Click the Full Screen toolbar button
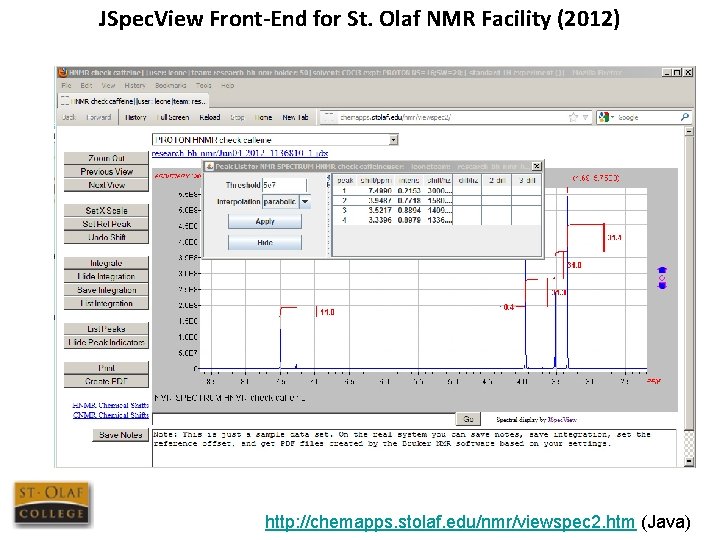Image resolution: width=720 pixels, height=540 pixels. (x=173, y=118)
